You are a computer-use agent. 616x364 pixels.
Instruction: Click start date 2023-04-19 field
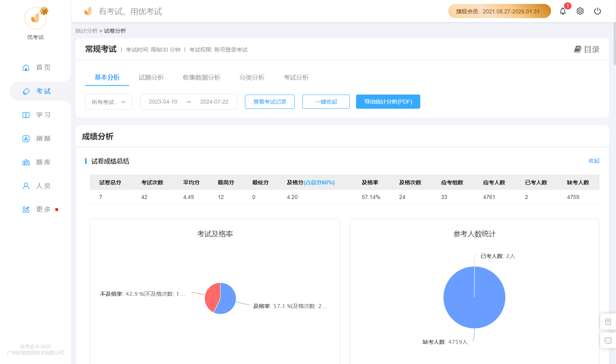click(163, 102)
